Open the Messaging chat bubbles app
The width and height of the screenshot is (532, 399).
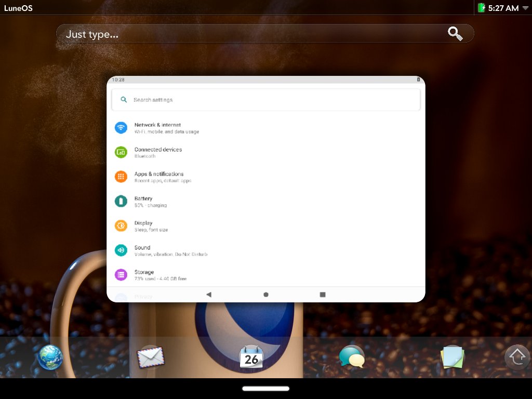[x=352, y=356]
